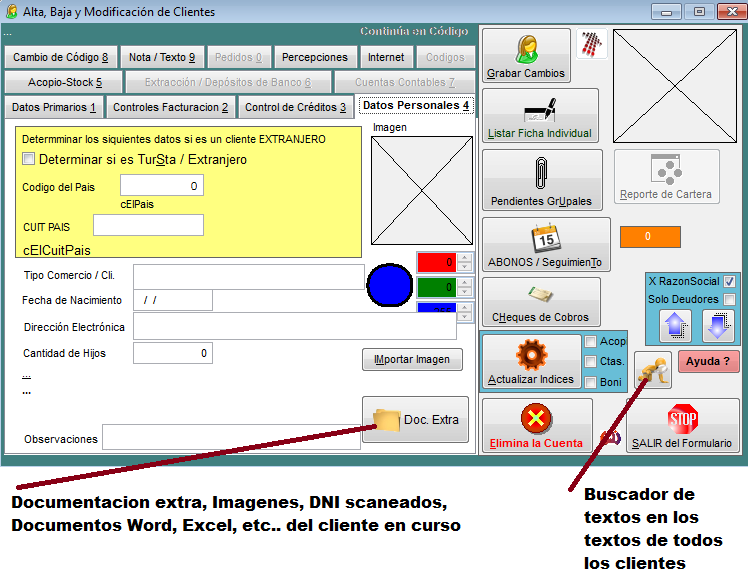Open Cheques de Cobros
Screen dimensions: 748x576
click(540, 302)
